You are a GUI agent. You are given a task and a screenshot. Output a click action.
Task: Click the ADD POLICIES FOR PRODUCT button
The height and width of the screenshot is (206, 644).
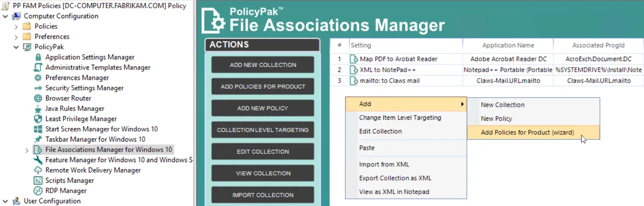(263, 86)
